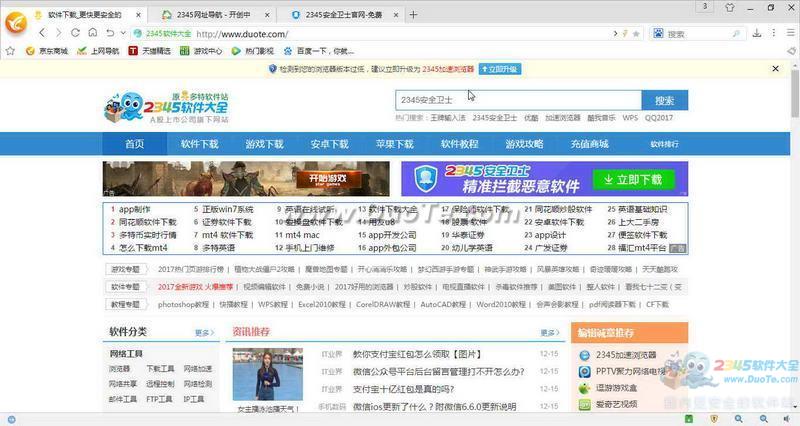Open the photoshop教程 link

click(x=183, y=304)
